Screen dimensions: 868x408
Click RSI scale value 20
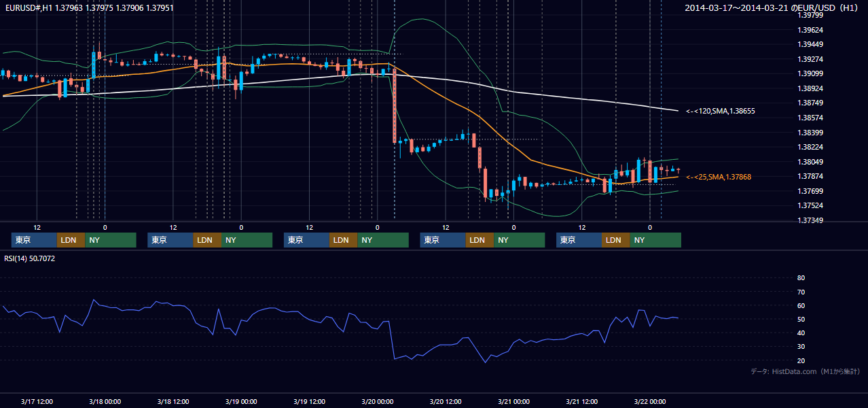[801, 360]
